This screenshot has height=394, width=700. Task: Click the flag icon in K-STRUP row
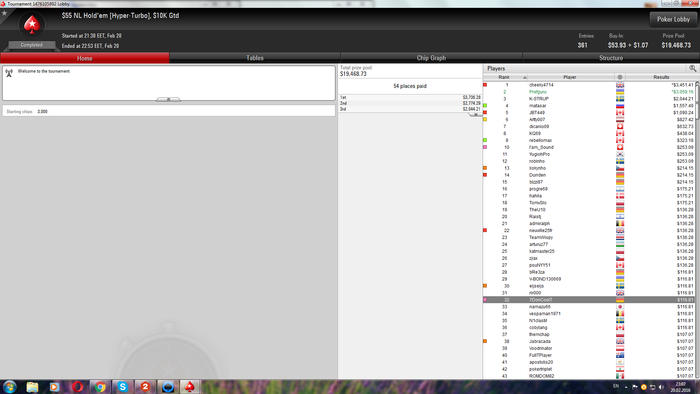click(x=620, y=99)
